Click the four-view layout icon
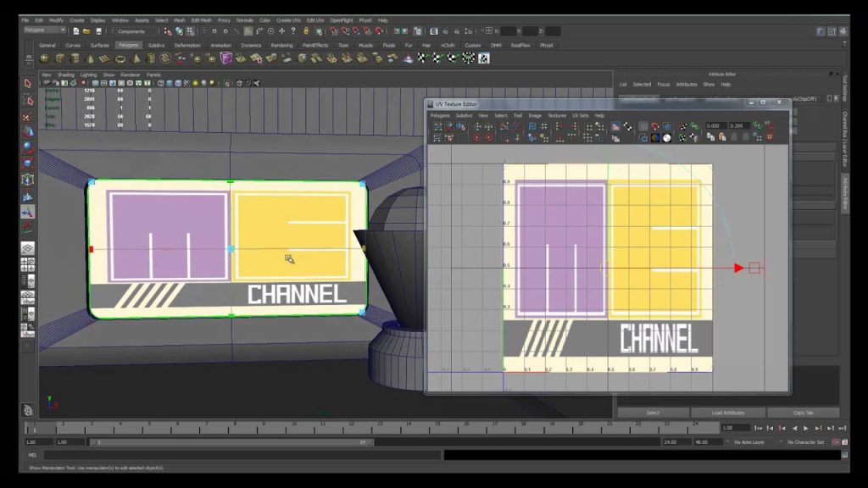Screen dimensions: 868x488 pyautogui.click(x=28, y=265)
